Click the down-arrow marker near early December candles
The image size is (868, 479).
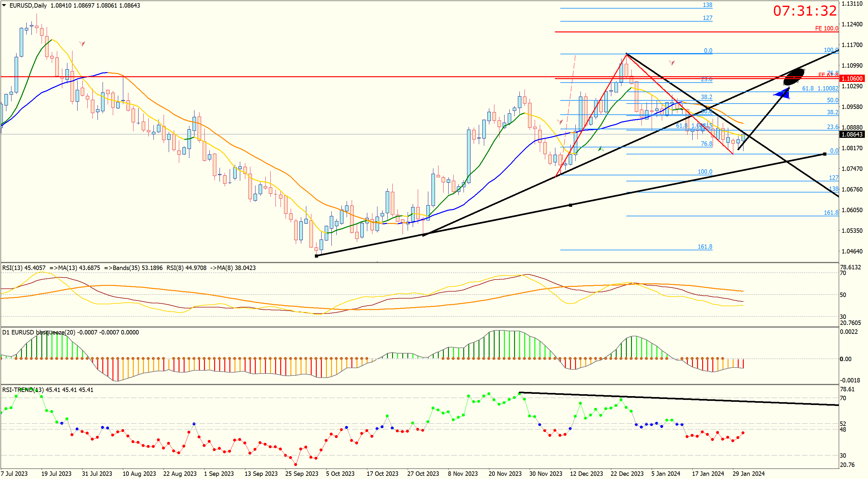560,122
